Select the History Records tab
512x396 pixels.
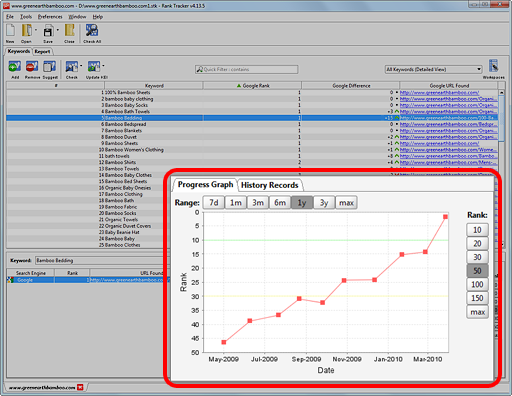(x=269, y=185)
